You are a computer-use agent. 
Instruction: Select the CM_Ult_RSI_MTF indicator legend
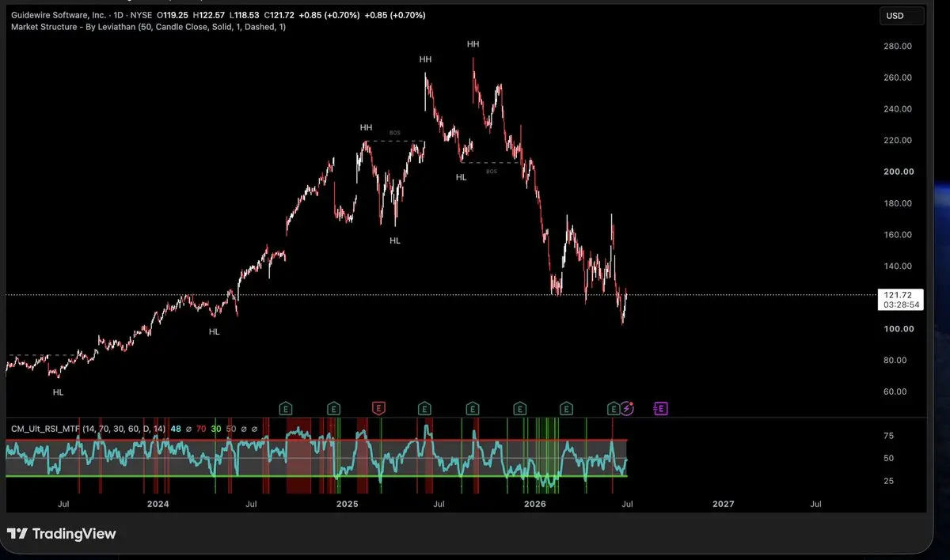[88, 428]
